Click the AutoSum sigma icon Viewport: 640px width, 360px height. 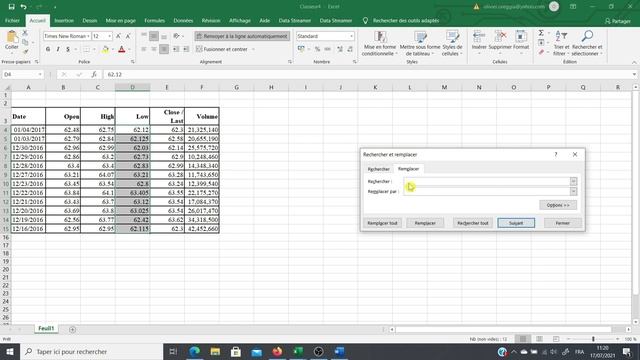tap(541, 33)
